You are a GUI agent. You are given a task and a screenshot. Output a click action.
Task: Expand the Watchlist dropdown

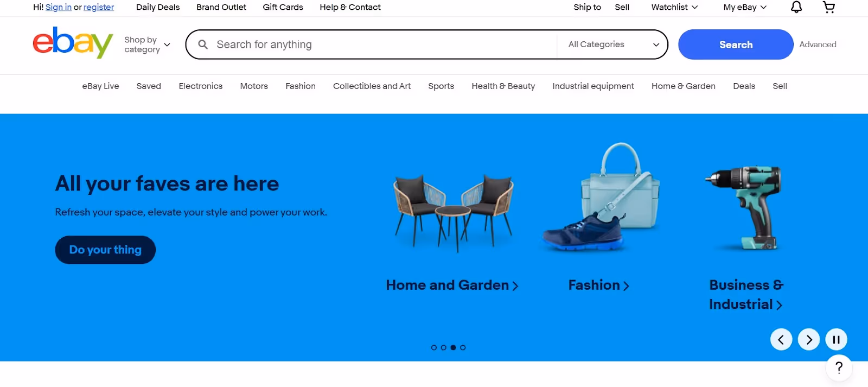pos(674,7)
